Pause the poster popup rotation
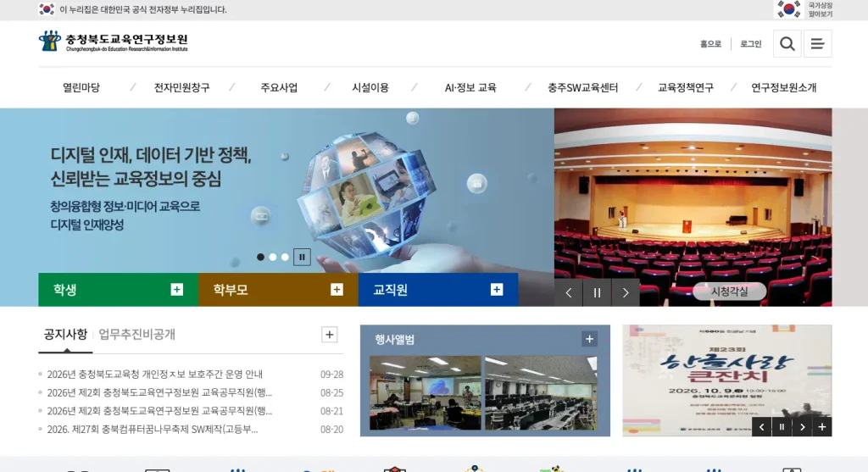Image resolution: width=868 pixels, height=472 pixels. pos(782,426)
